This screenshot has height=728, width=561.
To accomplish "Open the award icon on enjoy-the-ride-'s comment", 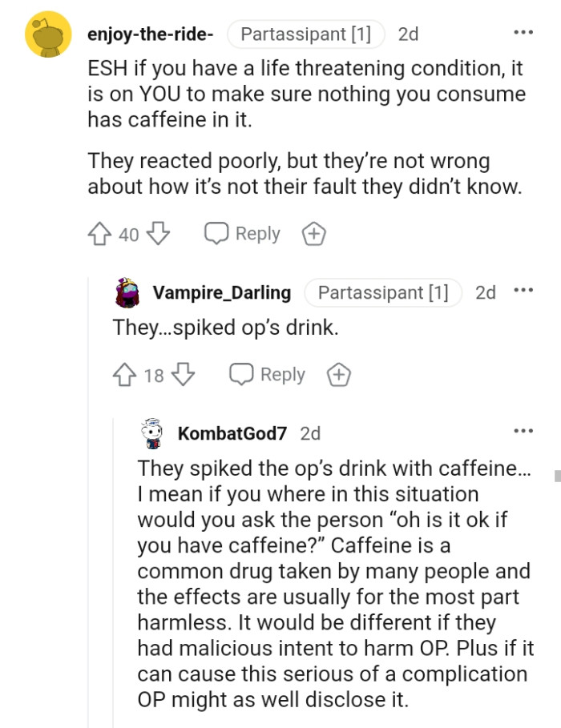I will (x=314, y=233).
